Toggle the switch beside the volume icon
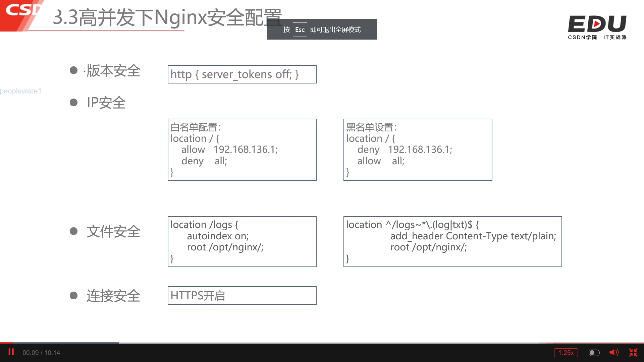The height and width of the screenshot is (362, 644). pyautogui.click(x=594, y=353)
